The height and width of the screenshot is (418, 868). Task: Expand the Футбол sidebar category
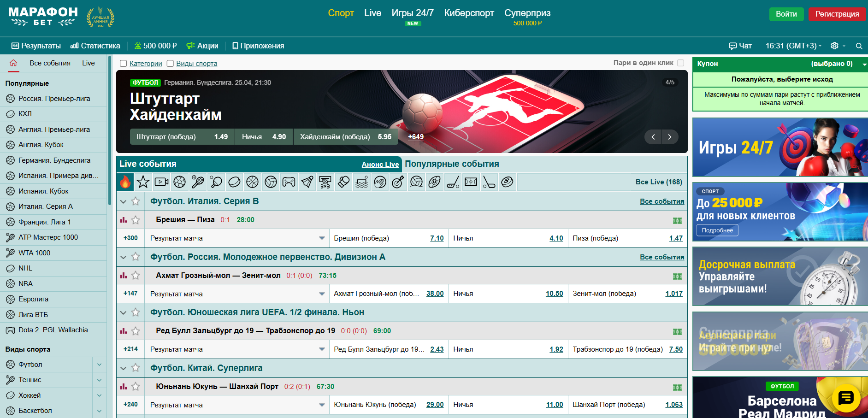pyautogui.click(x=99, y=365)
